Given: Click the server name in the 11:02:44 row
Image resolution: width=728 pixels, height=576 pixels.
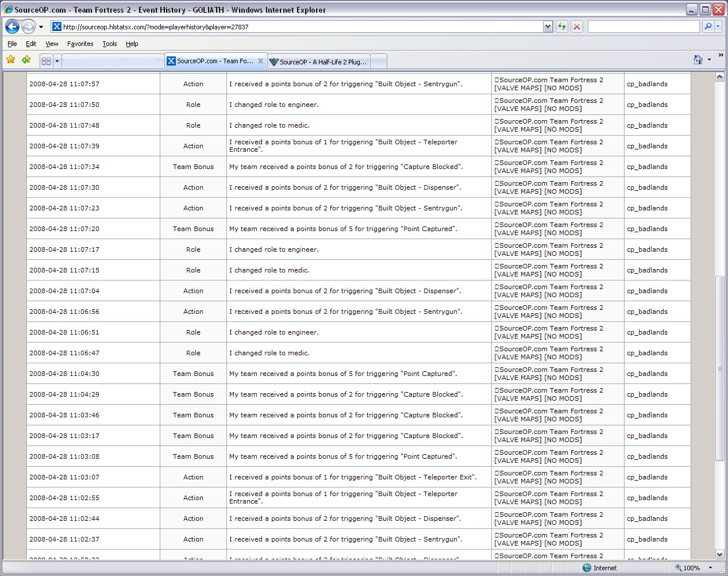Looking at the screenshot, I should click(x=549, y=519).
